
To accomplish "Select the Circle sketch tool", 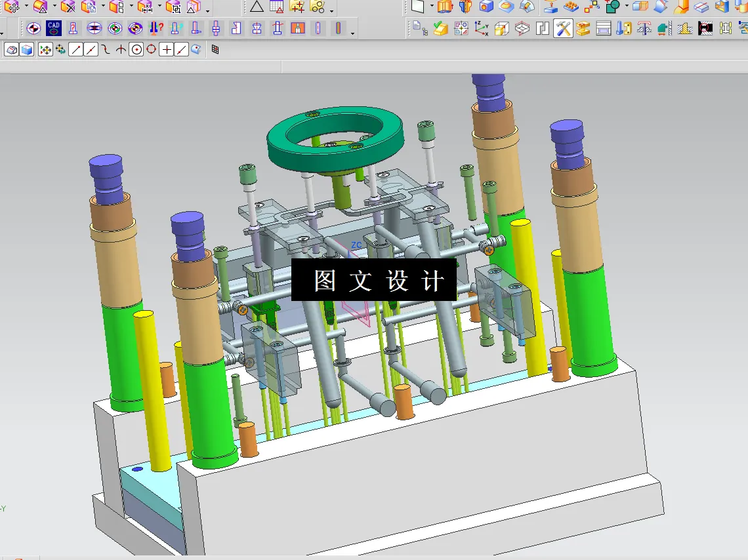I will (x=136, y=49).
